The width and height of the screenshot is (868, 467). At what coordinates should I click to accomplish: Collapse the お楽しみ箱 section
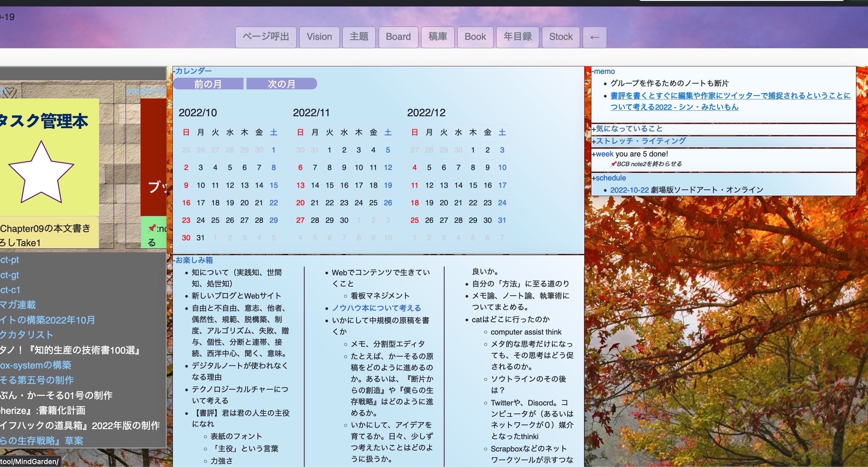pos(193,260)
